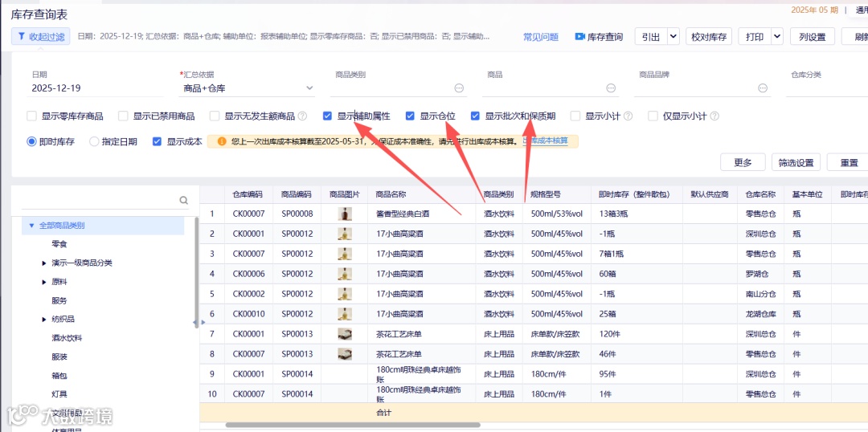Open the 商品 field ellipsis picker
Viewport: 868px width, 432px height.
point(611,88)
